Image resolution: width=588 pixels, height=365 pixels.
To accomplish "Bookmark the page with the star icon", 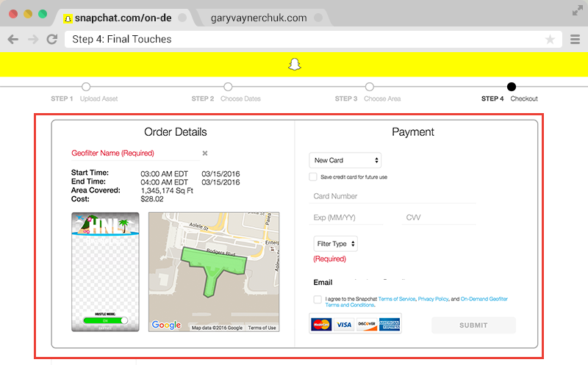I will click(550, 39).
